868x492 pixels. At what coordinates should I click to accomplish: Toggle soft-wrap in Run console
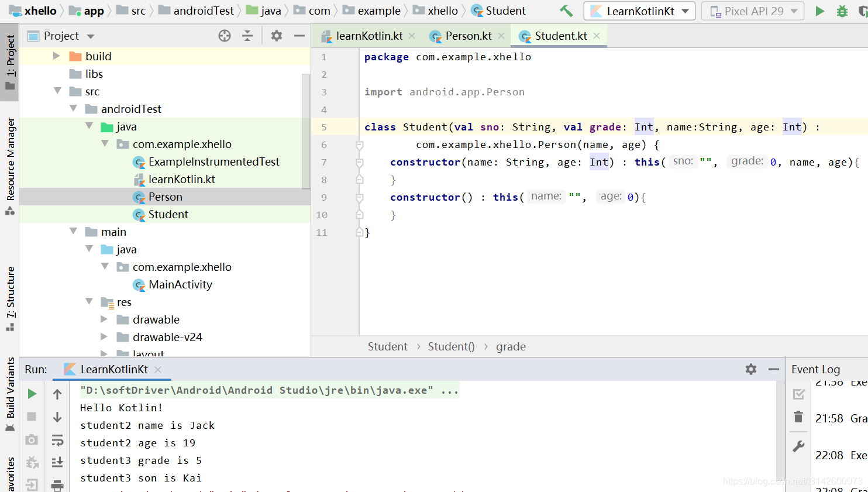pos(57,439)
